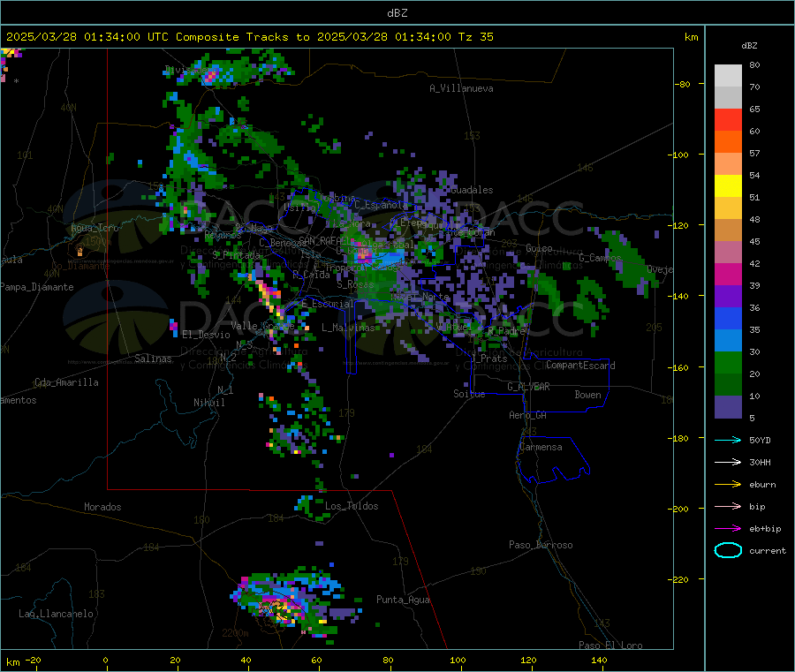Click the Pampa_Diamante map label

click(x=37, y=287)
